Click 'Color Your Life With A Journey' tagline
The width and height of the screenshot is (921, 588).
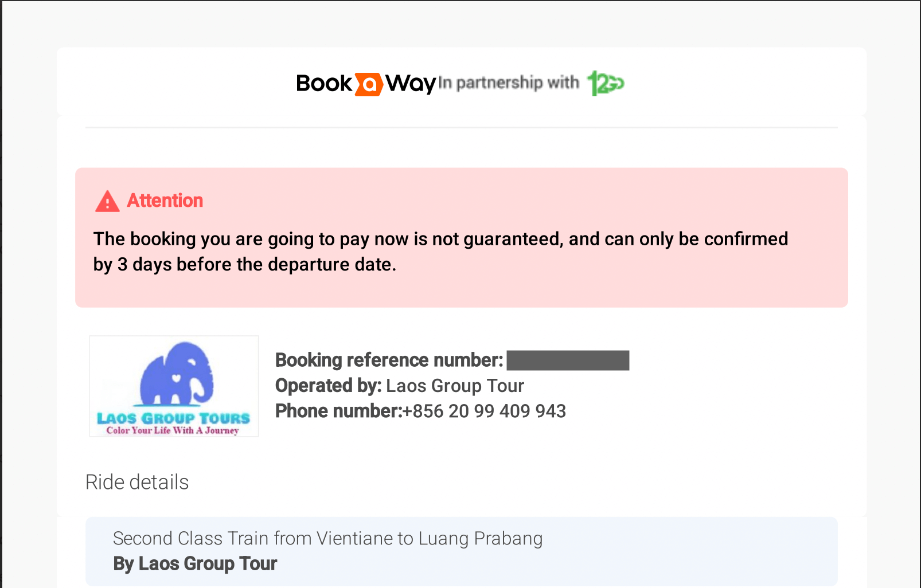[173, 430]
